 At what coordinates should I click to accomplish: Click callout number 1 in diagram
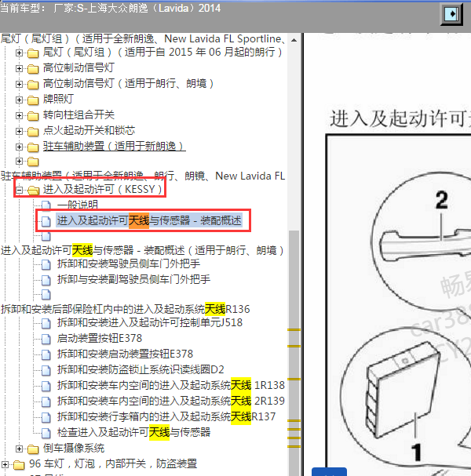click(x=416, y=452)
